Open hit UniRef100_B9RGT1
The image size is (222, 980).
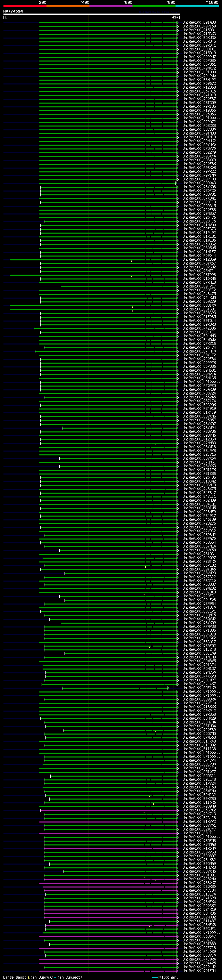(x=199, y=45)
